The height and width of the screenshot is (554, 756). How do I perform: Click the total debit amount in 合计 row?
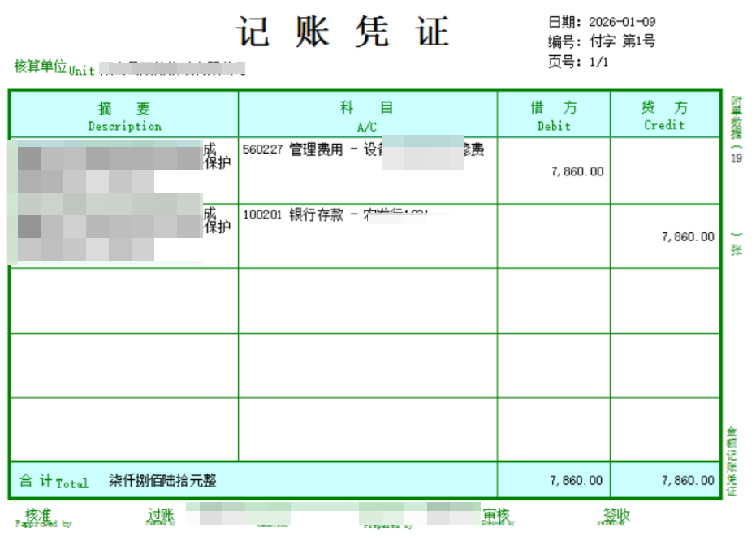[x=577, y=480]
